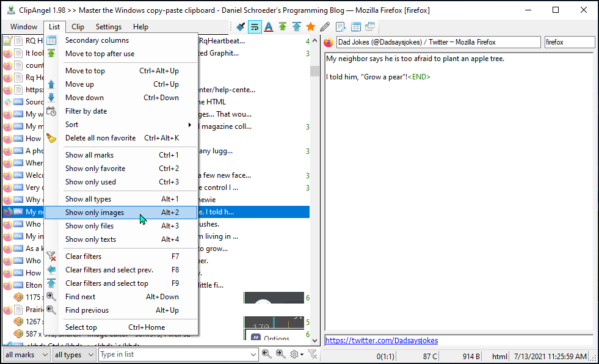
Task: Click the crossed funnel clear-filter bottom icon
Action: pos(313,354)
